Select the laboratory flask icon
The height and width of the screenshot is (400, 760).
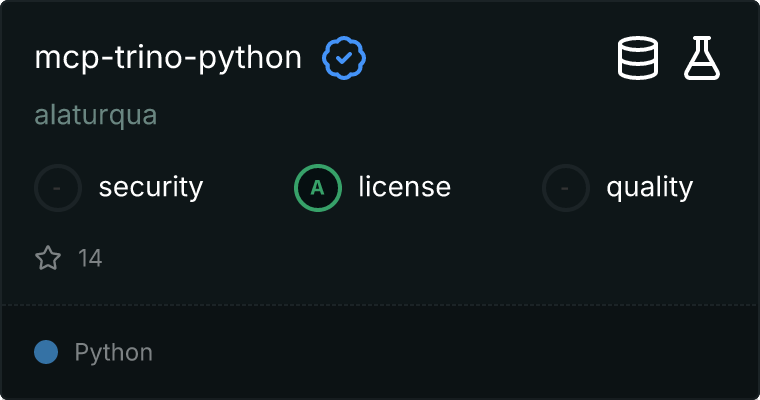pos(702,58)
